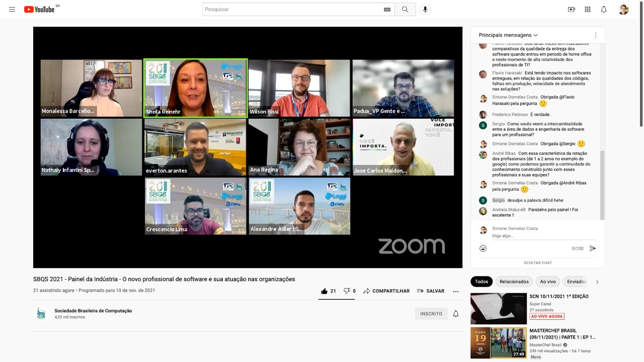Select the Relacionados filter chip

click(x=514, y=282)
